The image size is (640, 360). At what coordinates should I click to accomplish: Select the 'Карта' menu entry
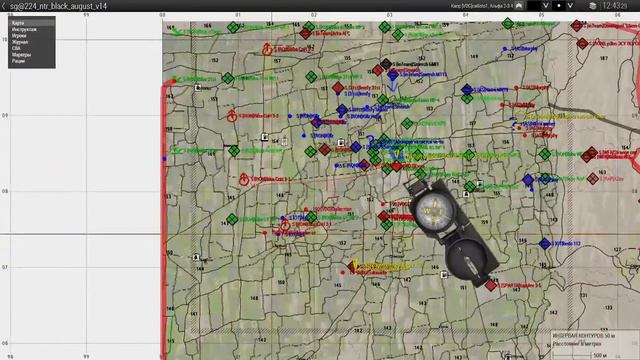coord(31,23)
